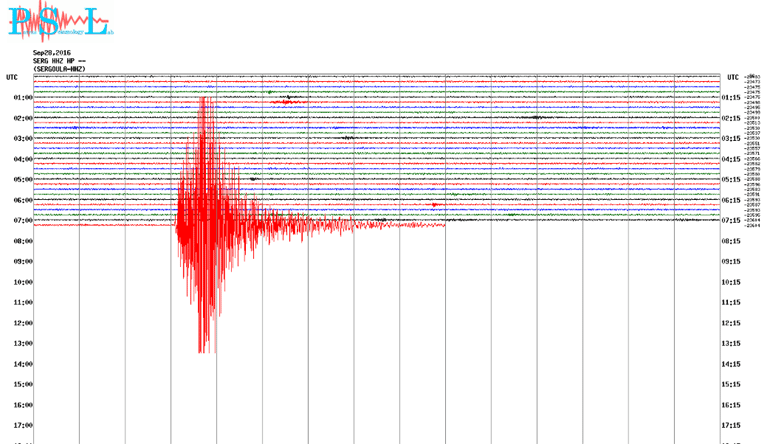Select the 03:00 time label on left axis
Viewport: 770px width, 444px height.
click(x=22, y=139)
